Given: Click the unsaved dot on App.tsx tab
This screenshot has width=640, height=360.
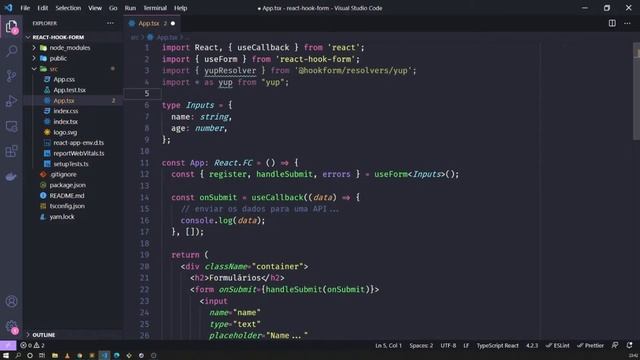Looking at the screenshot, I should (173, 23).
